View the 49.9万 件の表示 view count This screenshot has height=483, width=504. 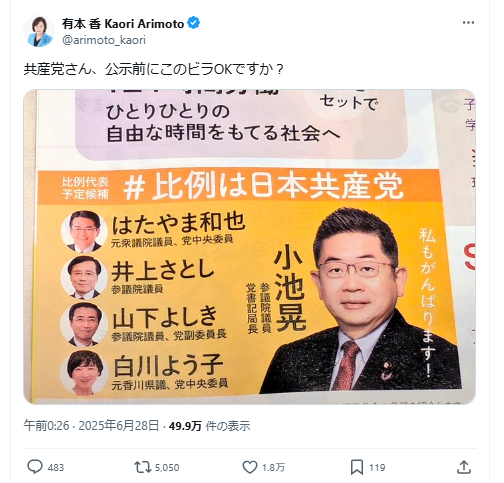pos(209,426)
